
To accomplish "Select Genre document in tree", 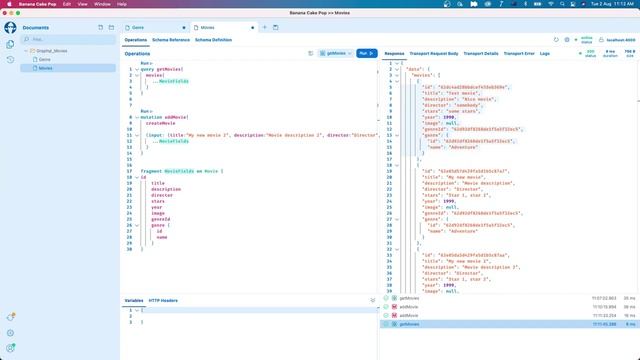I will pyautogui.click(x=44, y=60).
